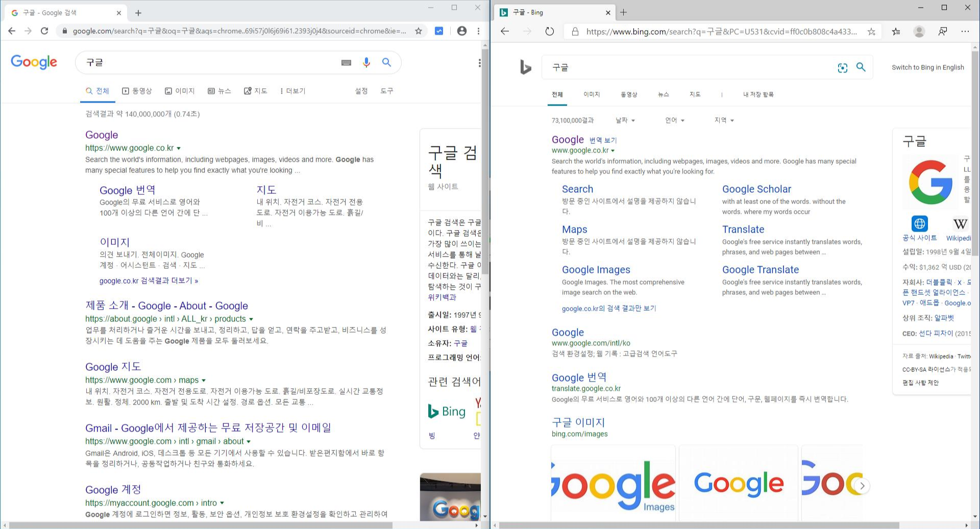The width and height of the screenshot is (980, 529).
Task: Click the Google logo
Action: point(34,62)
